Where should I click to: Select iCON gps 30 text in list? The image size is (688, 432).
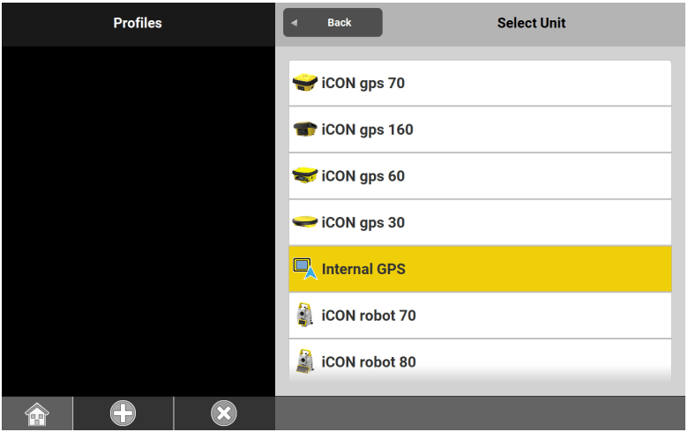363,223
